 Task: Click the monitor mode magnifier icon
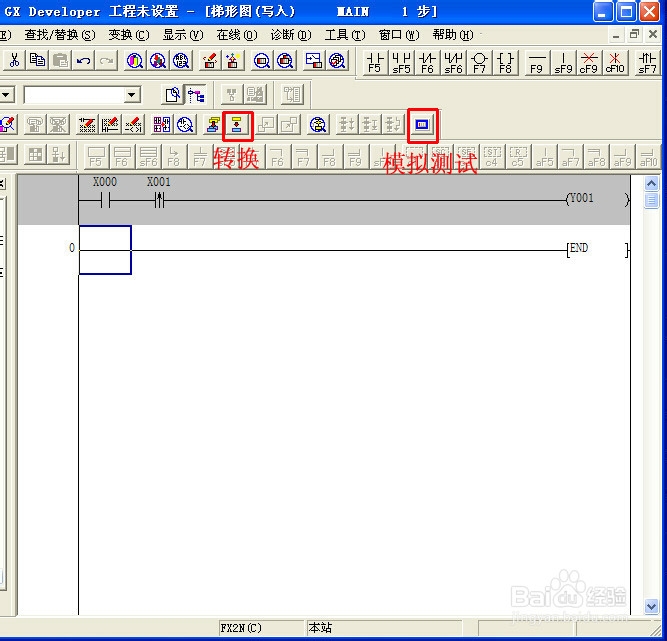262,60
